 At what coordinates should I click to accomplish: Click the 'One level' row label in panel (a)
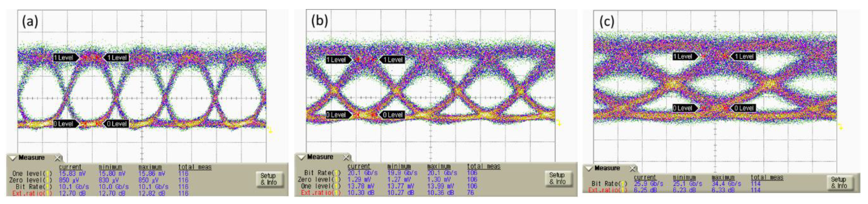coord(32,174)
